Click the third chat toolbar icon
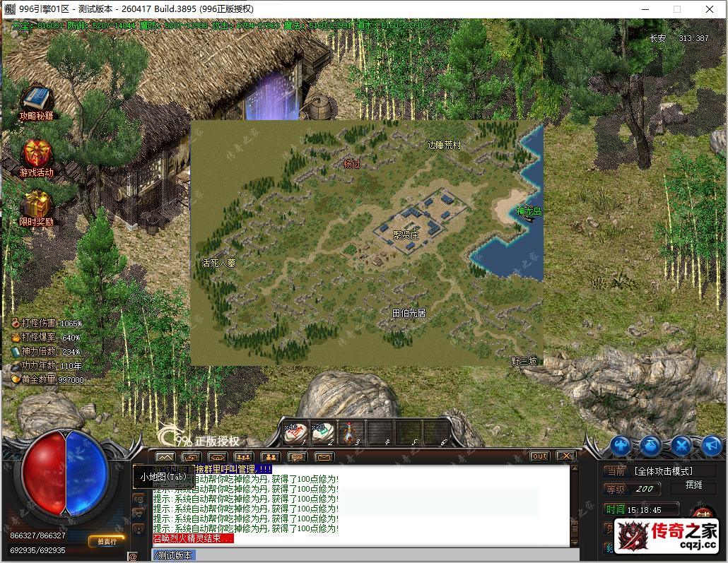Viewport: 728px width, 563px height. coord(217,457)
